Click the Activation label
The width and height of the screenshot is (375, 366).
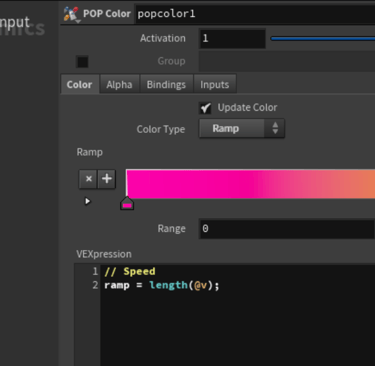pyautogui.click(x=163, y=38)
